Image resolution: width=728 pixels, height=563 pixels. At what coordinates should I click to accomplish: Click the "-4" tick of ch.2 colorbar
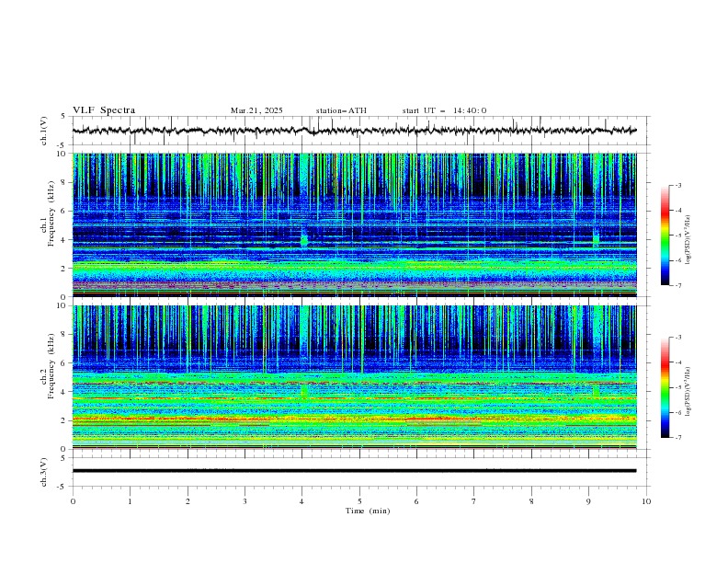[678, 362]
